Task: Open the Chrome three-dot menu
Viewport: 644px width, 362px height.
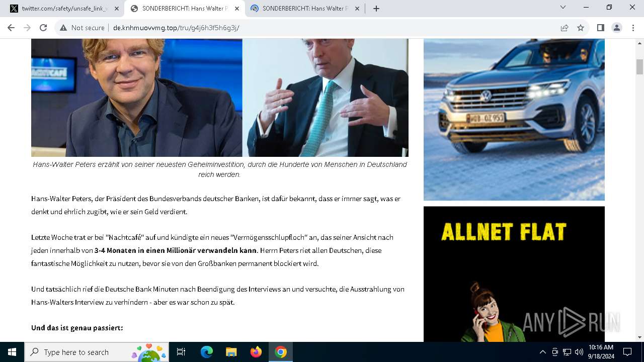Action: tap(633, 28)
